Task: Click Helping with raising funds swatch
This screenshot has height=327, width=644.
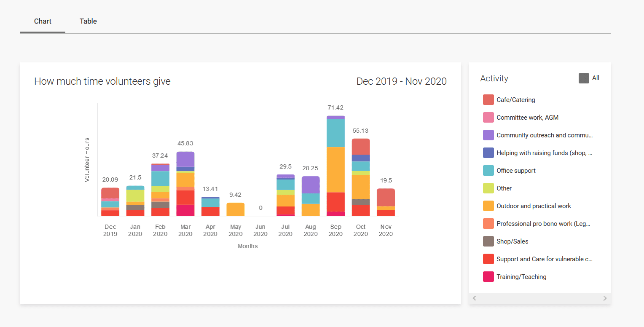Action: pyautogui.click(x=488, y=153)
